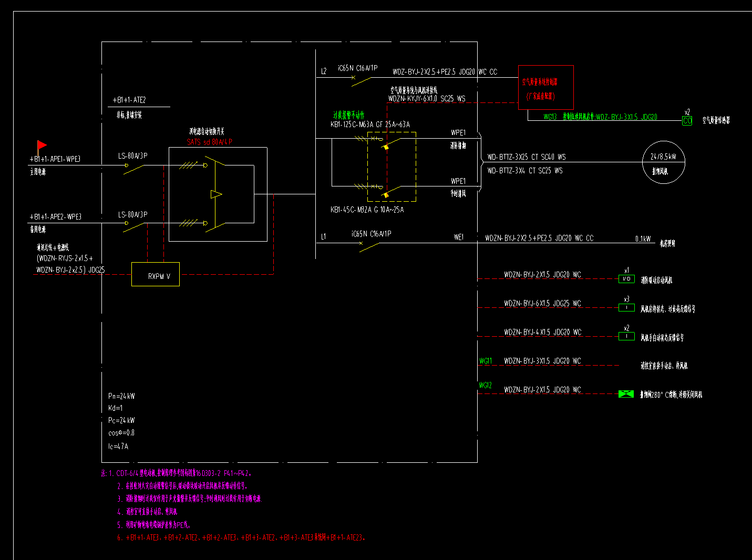The width and height of the screenshot is (752, 560).
Task: Click the WDZN-KYJY-6X1.0 SC25 WS cable label
Action: 427,99
